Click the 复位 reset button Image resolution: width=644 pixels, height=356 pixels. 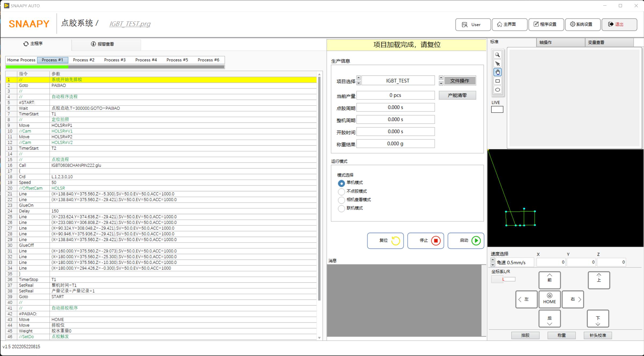pyautogui.click(x=385, y=240)
